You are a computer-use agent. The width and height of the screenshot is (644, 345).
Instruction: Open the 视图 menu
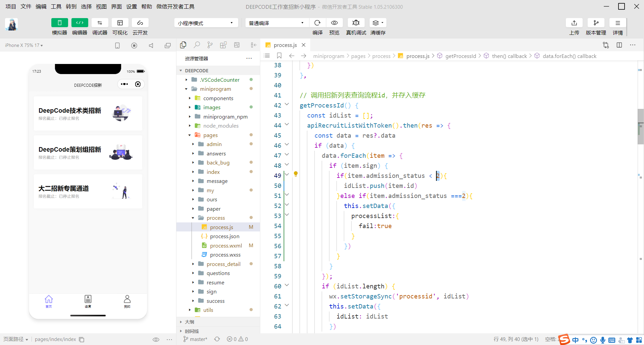pos(101,7)
